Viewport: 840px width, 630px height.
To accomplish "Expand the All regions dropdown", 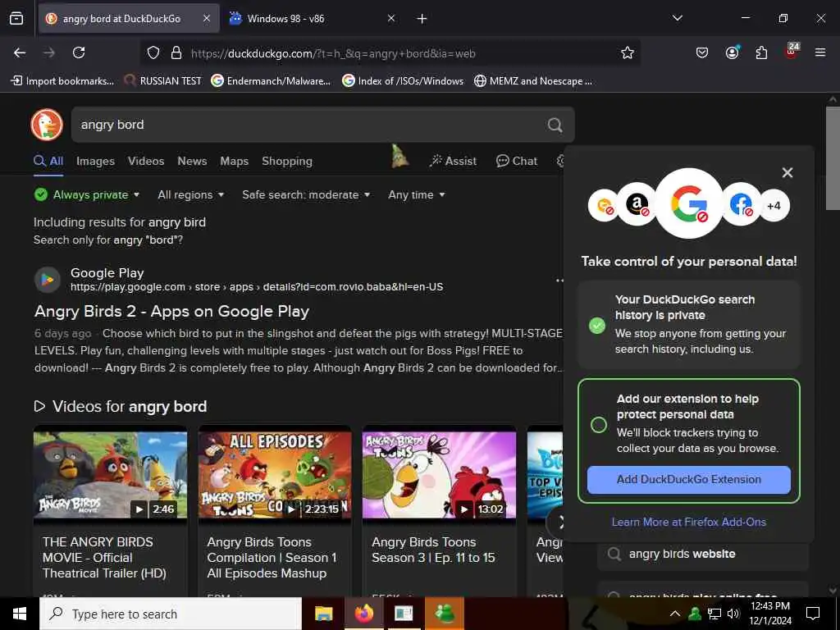I will pos(190,195).
